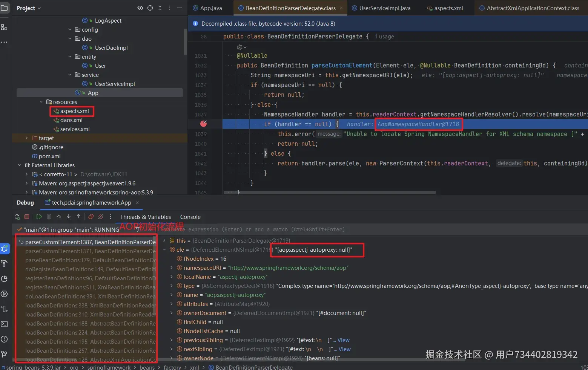Open the Debug tool window bug icon
Image resolution: width=588 pixels, height=370 pixels.
tap(4, 249)
